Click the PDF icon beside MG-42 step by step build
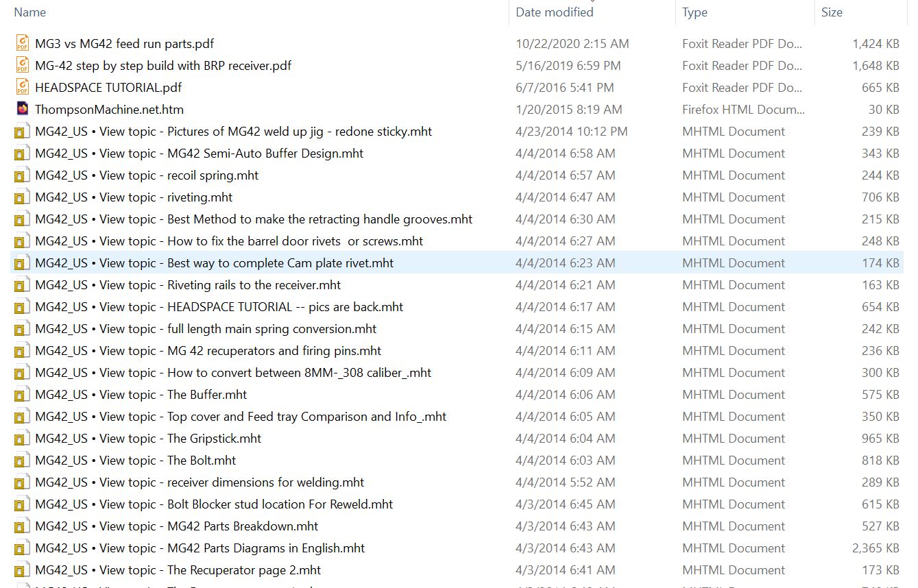This screenshot has width=918, height=588. [x=23, y=65]
